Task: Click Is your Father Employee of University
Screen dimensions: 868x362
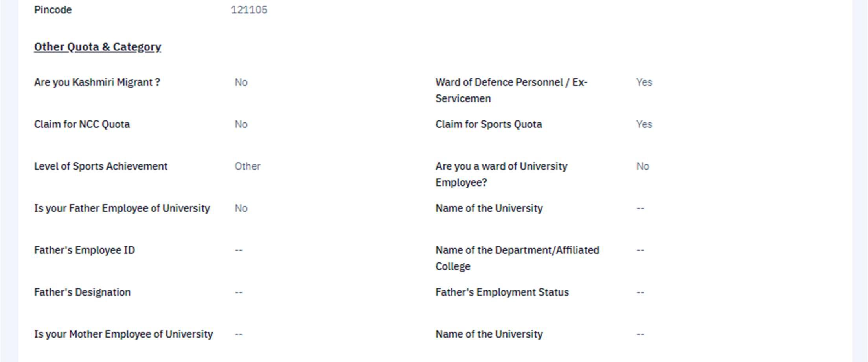Action: tap(122, 208)
